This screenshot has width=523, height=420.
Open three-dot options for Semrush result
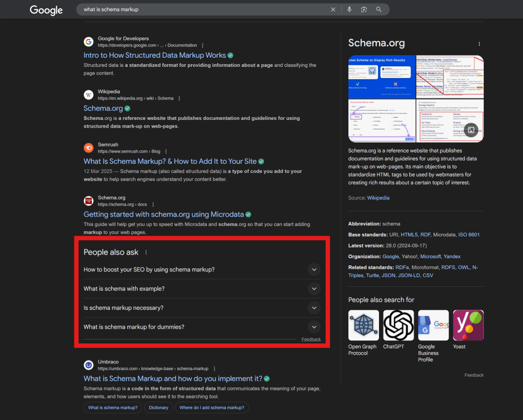[166, 152]
